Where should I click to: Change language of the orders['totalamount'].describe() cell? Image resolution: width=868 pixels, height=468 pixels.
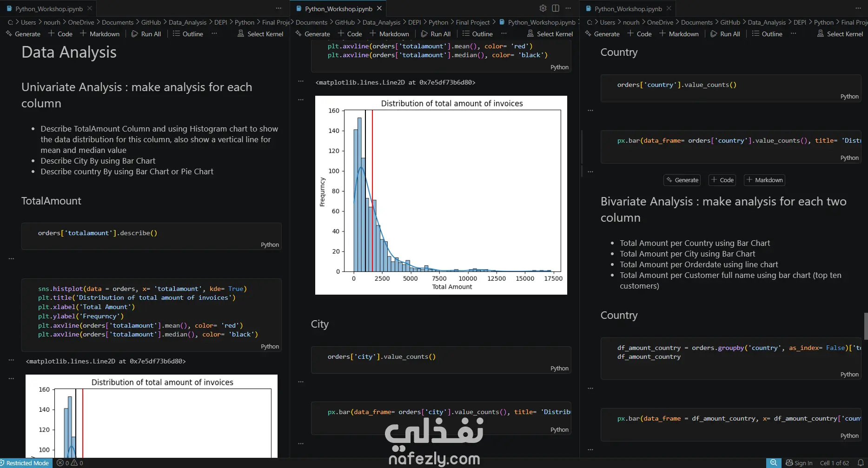[x=270, y=244]
